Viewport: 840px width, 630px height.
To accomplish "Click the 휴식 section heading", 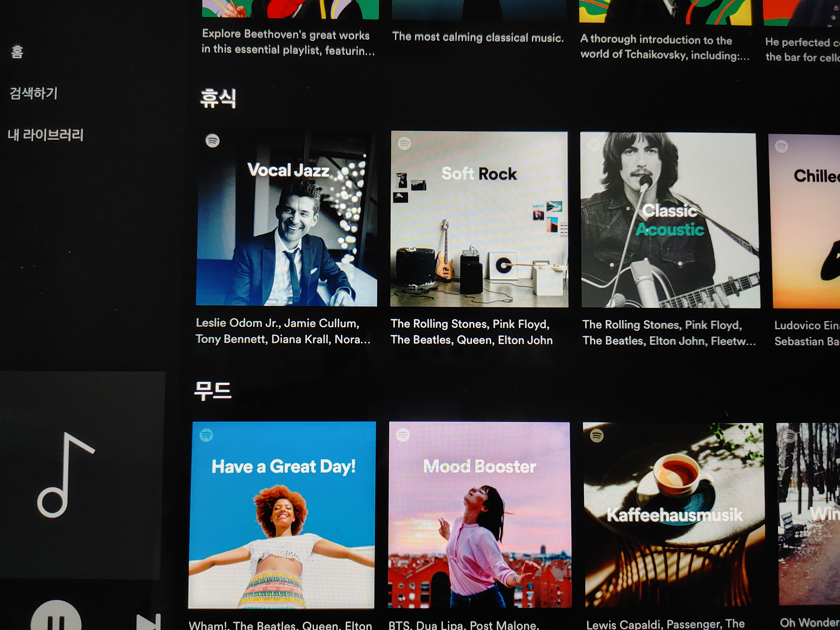I will tap(218, 99).
